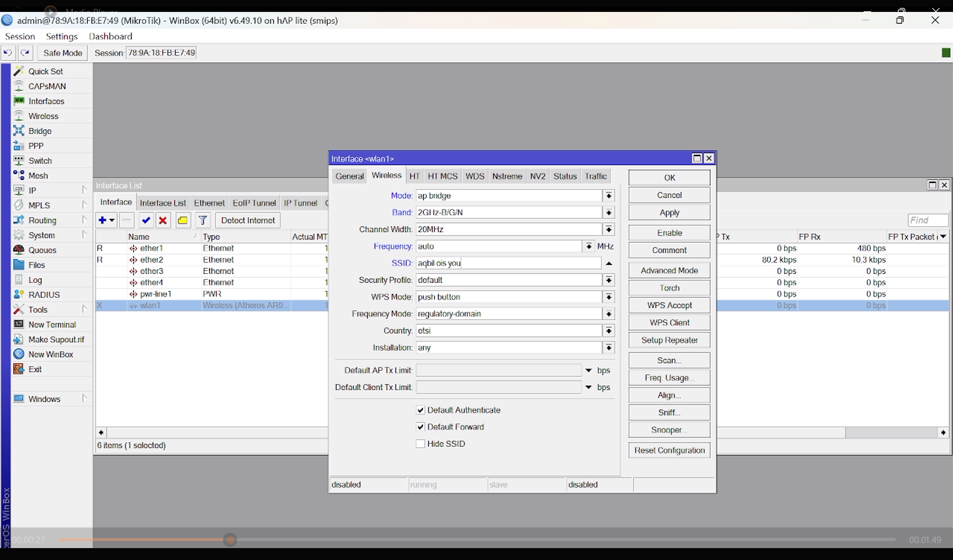
Task: Open the Frequency dropdown arrow
Action: pos(588,246)
